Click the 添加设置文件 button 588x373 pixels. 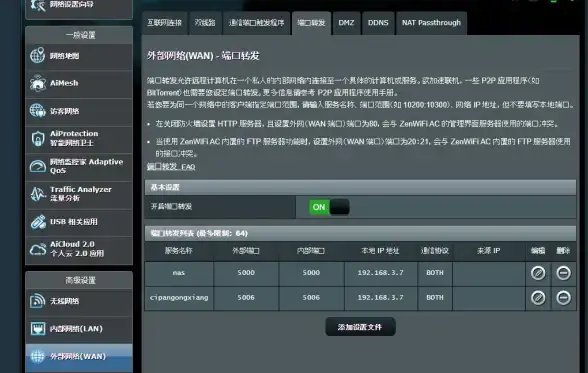[360, 327]
